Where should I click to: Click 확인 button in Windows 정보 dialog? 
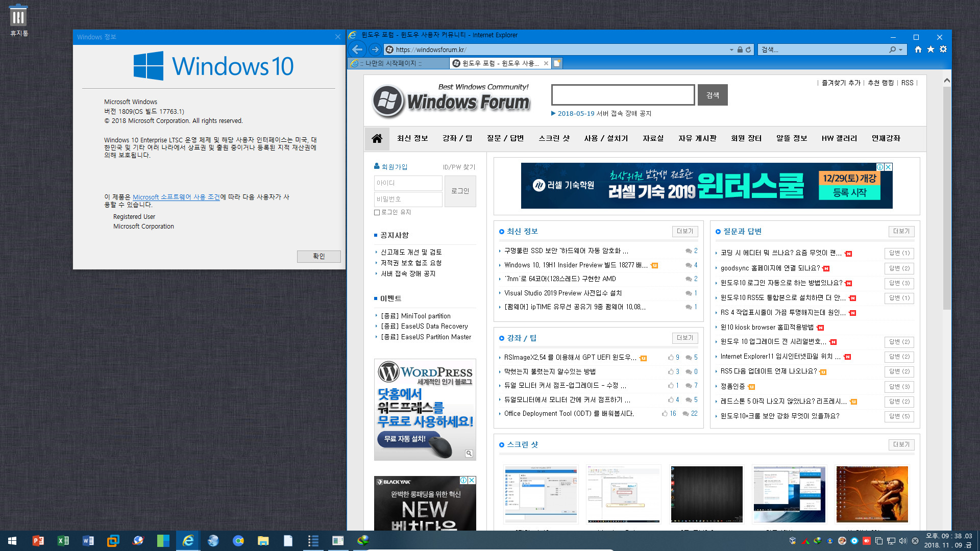click(x=318, y=256)
